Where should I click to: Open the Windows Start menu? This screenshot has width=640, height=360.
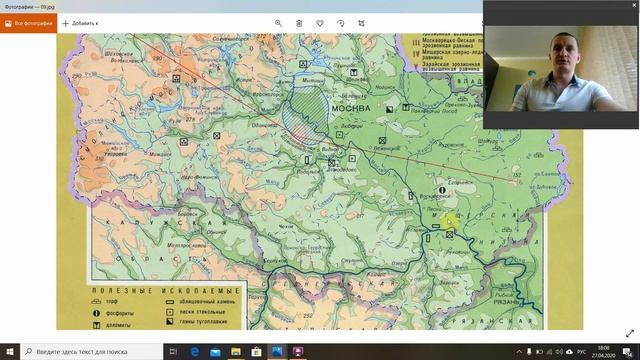[x=10, y=351]
